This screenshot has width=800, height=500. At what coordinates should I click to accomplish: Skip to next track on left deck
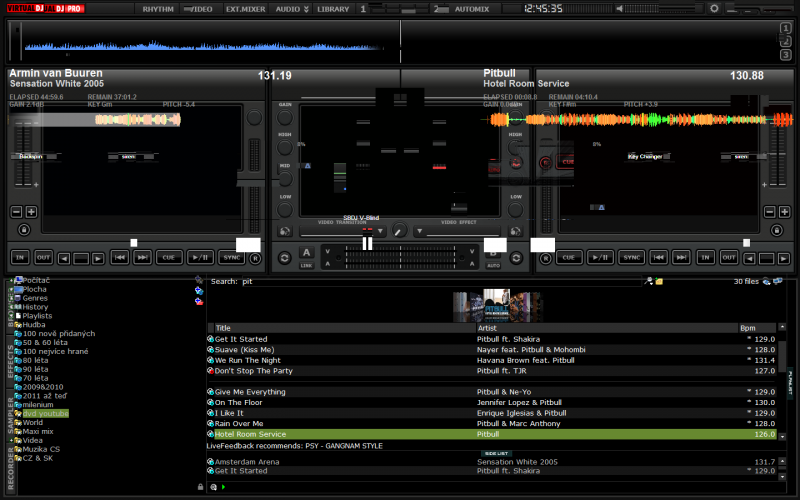click(142, 258)
